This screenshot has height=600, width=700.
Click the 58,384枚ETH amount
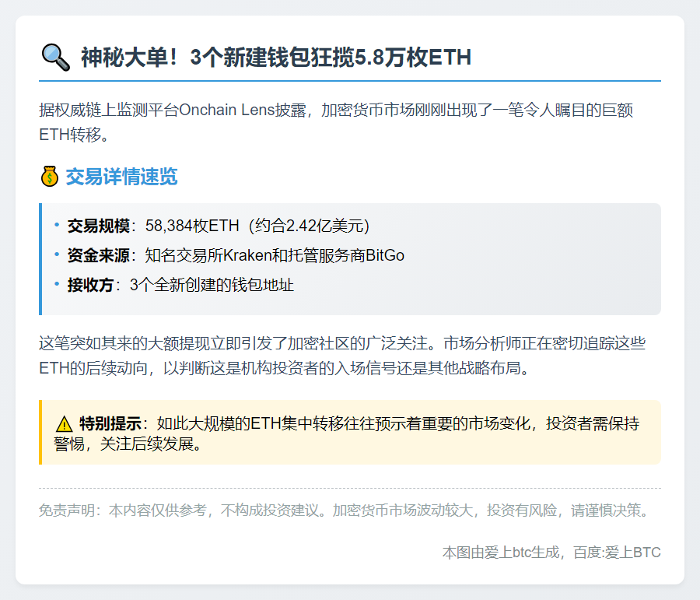pos(192,226)
